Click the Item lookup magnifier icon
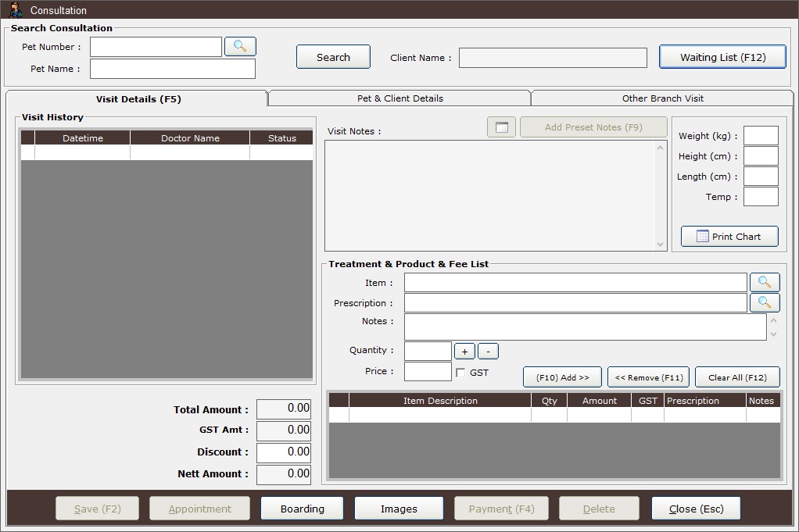Image resolution: width=799 pixels, height=532 pixels. 765,282
